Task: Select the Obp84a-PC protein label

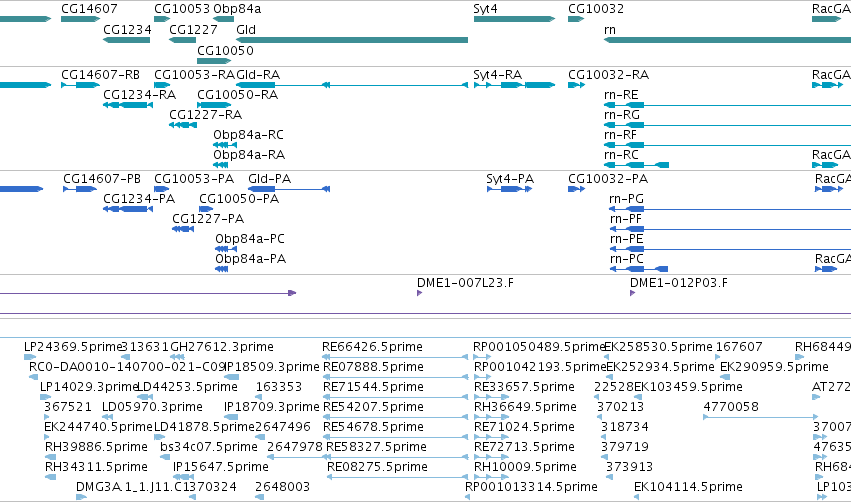Action: [x=250, y=239]
